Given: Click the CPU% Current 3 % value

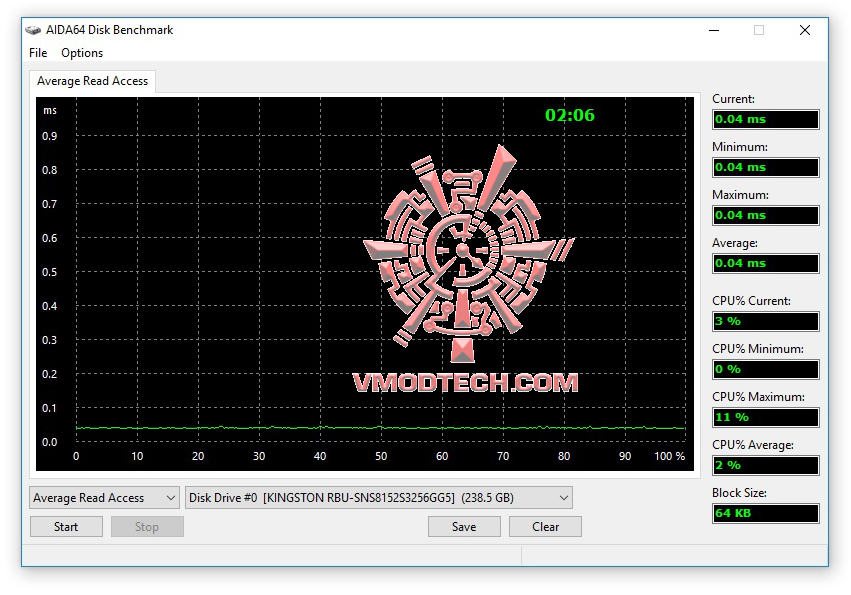Looking at the screenshot, I should point(766,321).
